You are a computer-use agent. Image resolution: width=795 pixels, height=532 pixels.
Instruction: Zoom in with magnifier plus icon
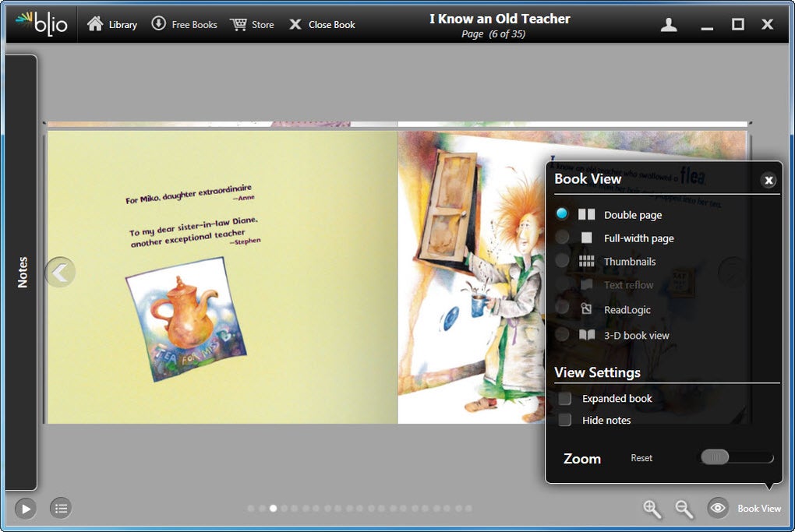point(652,509)
